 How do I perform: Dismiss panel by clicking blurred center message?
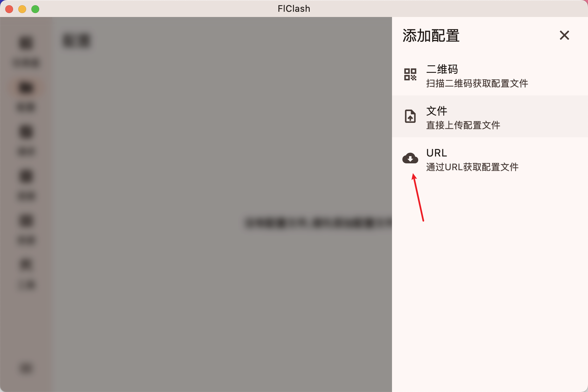(318, 223)
